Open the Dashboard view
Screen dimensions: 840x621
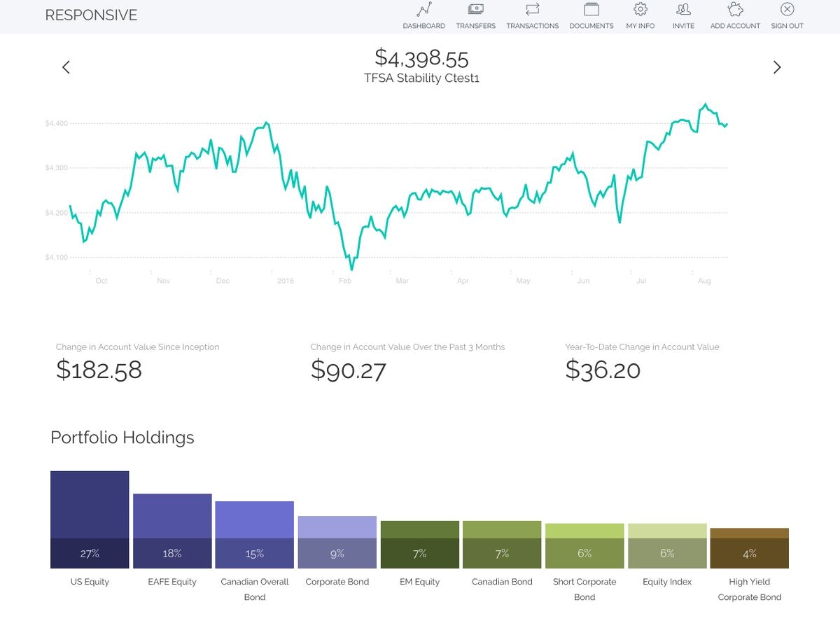coord(423,15)
